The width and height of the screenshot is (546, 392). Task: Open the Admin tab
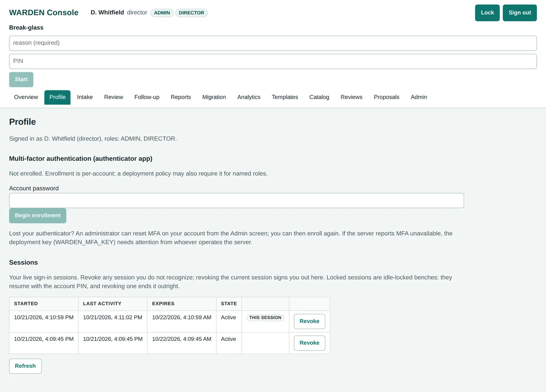419,97
